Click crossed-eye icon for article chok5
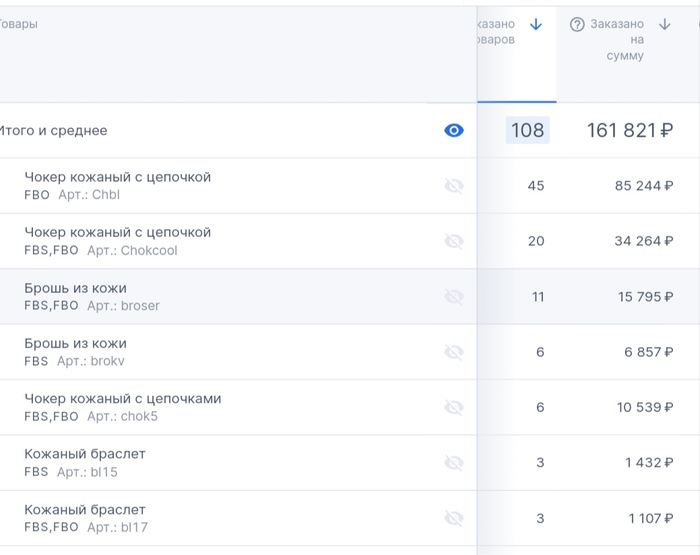This screenshot has height=555, width=700. [x=454, y=407]
